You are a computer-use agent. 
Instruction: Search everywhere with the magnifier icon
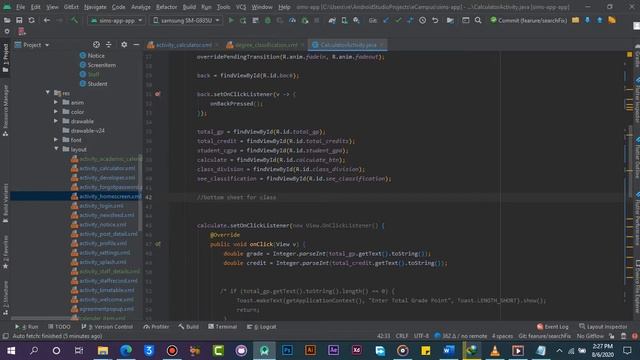point(478,20)
